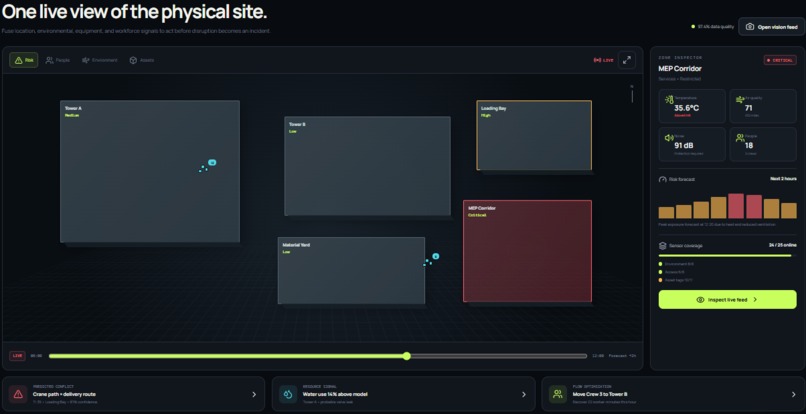Screen dimensions: 806x414
Task: Open the Noise 91 dB card
Action: [x=692, y=145]
